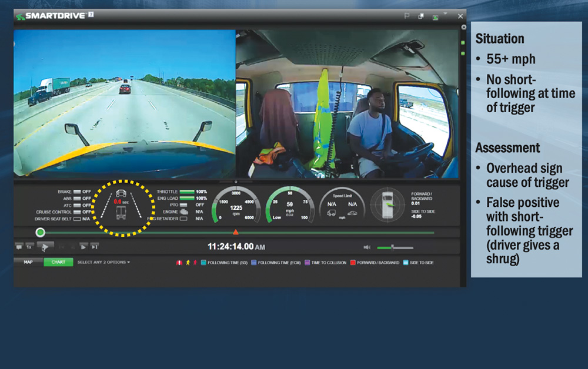Open the 1x playback speed selector
Screen dimensions: 588x369
pyautogui.click(x=29, y=247)
